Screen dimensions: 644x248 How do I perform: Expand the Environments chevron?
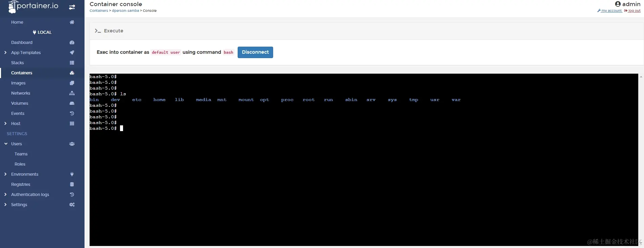point(5,174)
